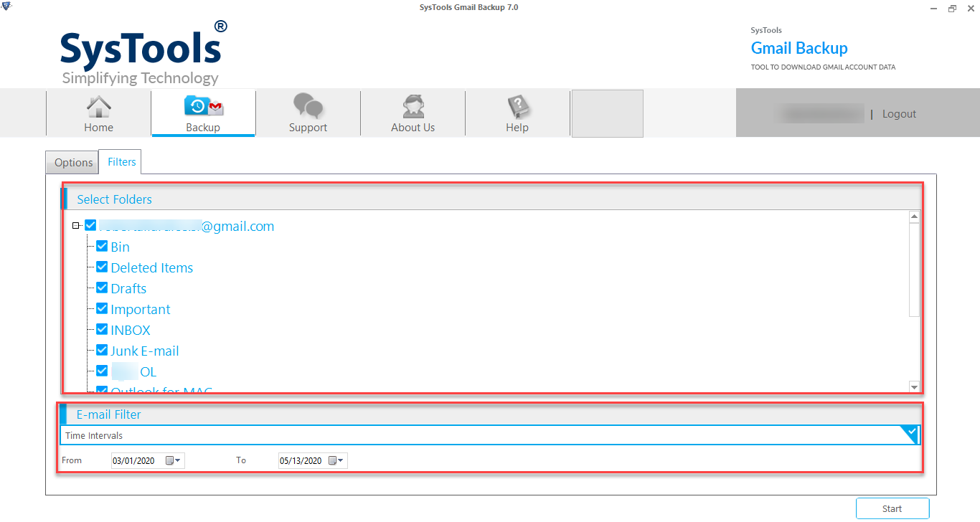This screenshot has height=522, width=980.
Task: Click folder list scroll up arrow
Action: pos(914,217)
